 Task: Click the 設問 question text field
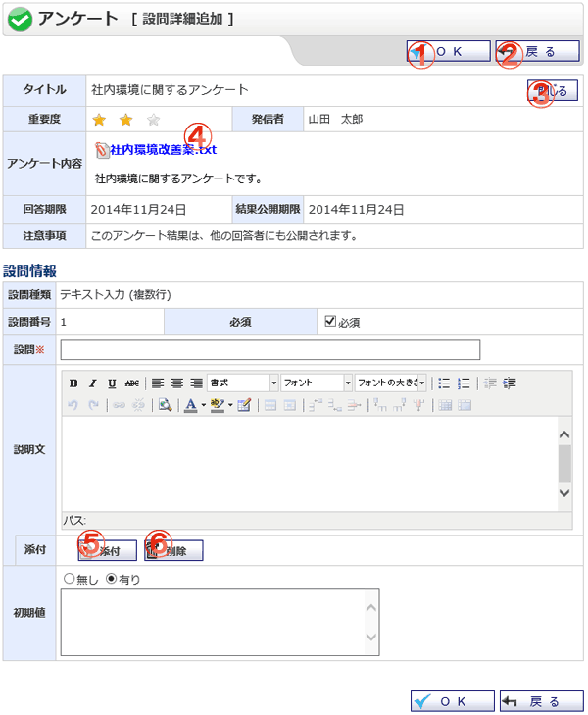click(x=270, y=350)
